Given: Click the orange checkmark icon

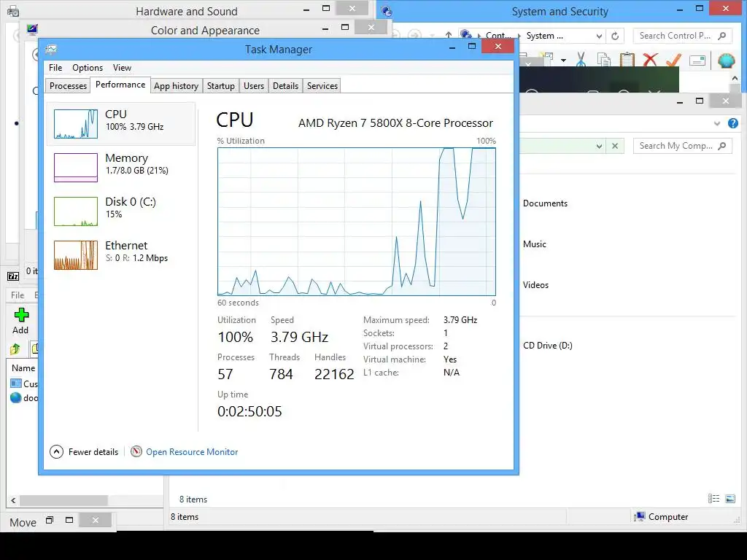Looking at the screenshot, I should [673, 60].
